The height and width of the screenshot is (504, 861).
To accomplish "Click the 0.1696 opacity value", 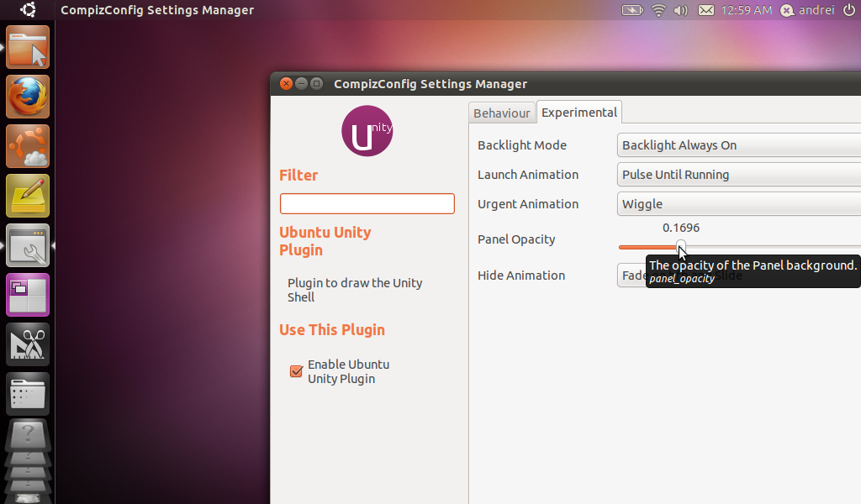I will 681,228.
